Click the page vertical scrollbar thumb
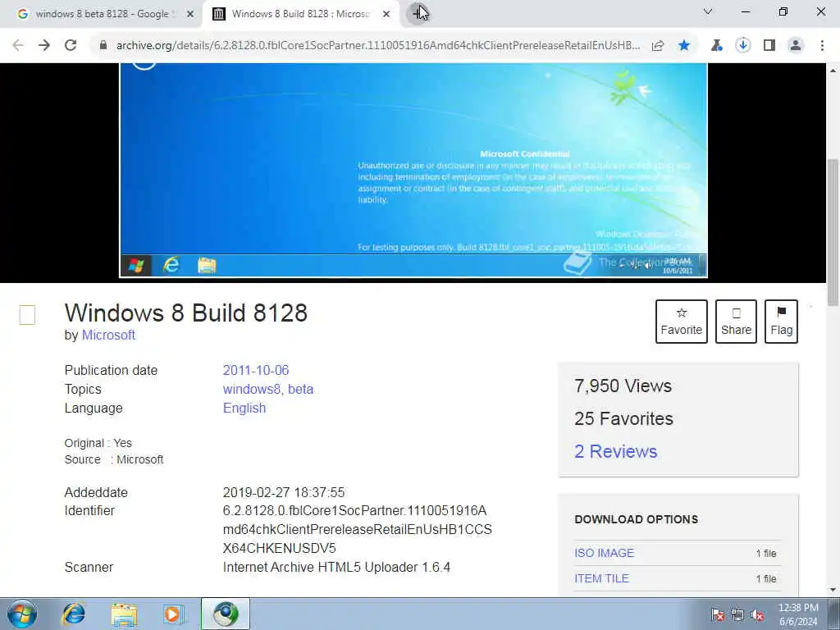840x630 pixels. pos(833,231)
